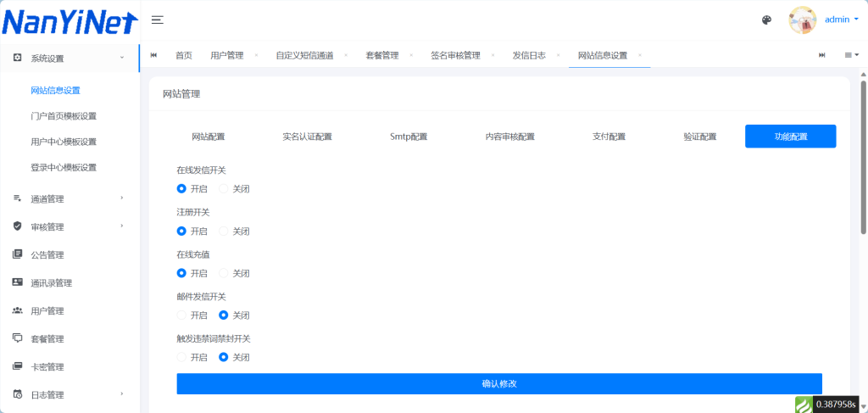Open 用户中心模板设置 sidebar item
Screen dimensions: 868x413
click(64, 142)
